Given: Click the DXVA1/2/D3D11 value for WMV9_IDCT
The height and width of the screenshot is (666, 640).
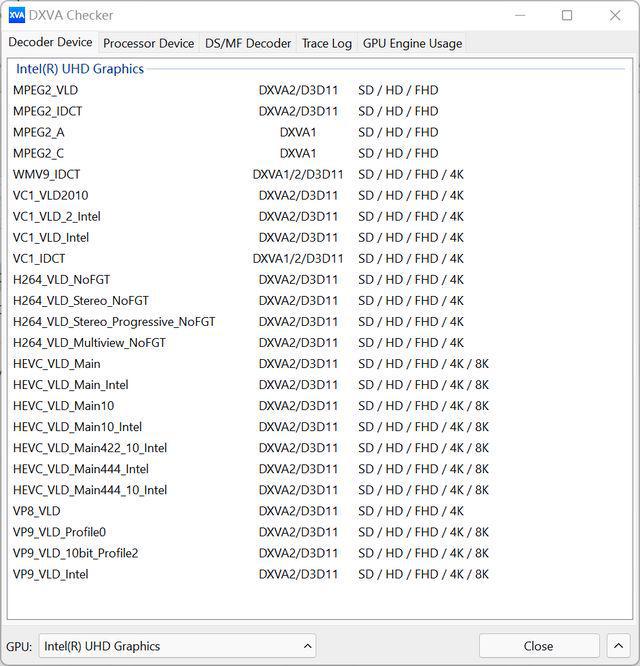Looking at the screenshot, I should click(298, 175).
